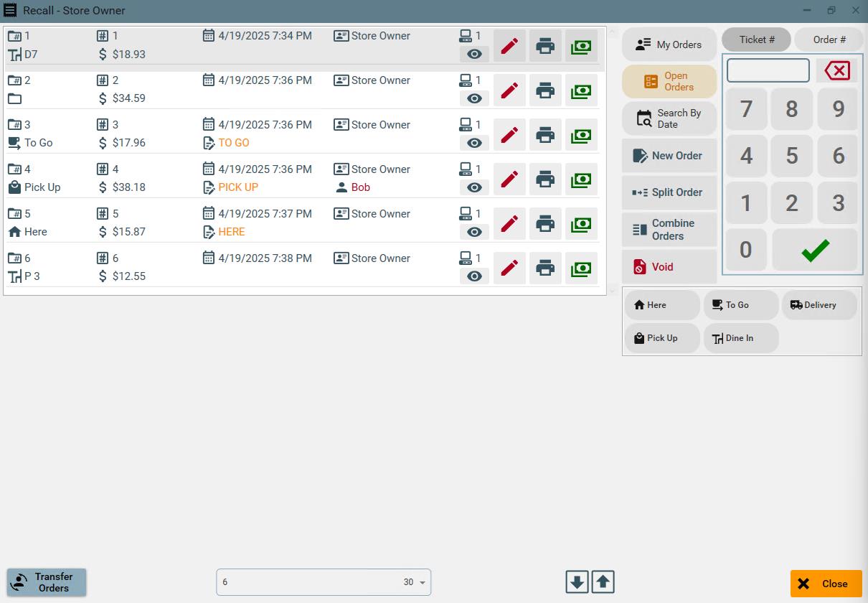Confirm entry with the green checkmark
868x603 pixels.
(815, 250)
